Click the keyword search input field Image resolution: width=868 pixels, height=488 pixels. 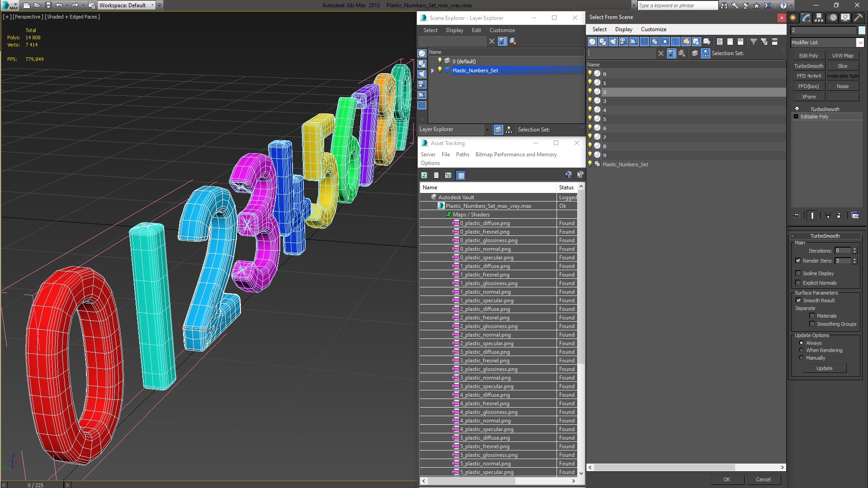pos(677,5)
